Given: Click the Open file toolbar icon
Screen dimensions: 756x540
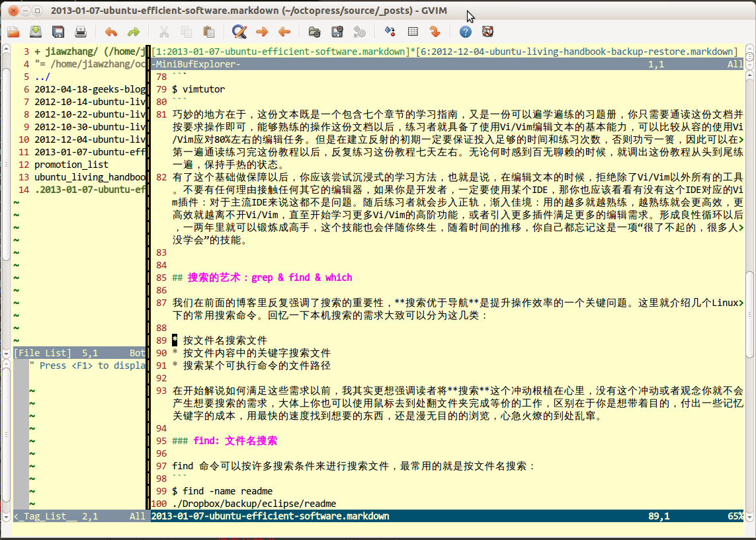Looking at the screenshot, I should click(x=13, y=31).
